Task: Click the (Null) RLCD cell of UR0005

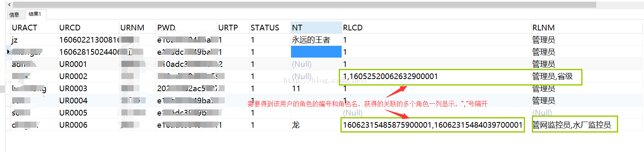Action: [x=436, y=113]
